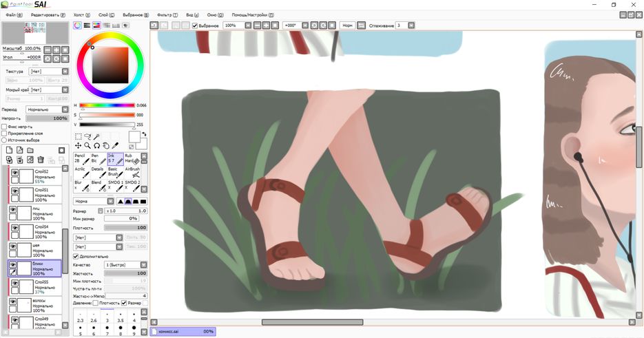Select the Rub Hard eraser tool

coord(132,159)
